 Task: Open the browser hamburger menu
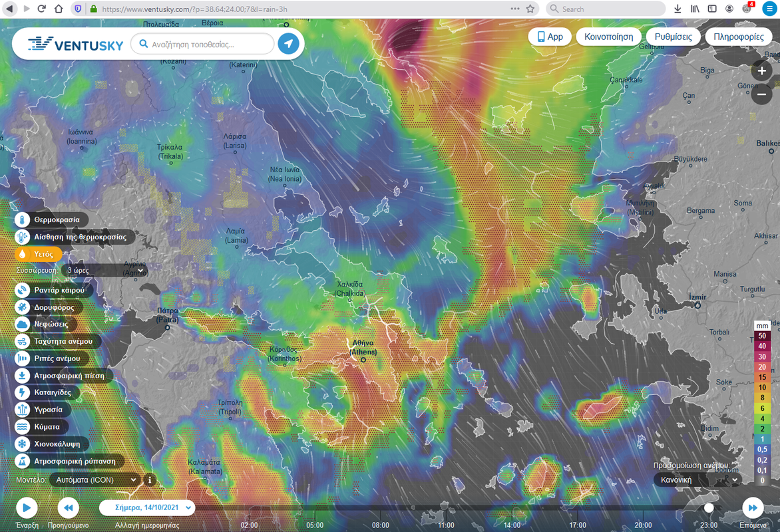769,9
